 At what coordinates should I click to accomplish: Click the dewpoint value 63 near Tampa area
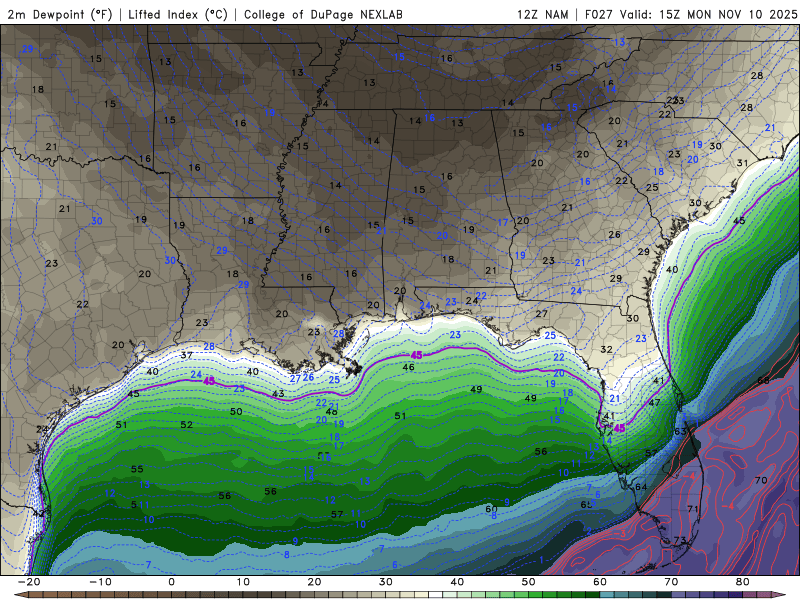pyautogui.click(x=680, y=432)
